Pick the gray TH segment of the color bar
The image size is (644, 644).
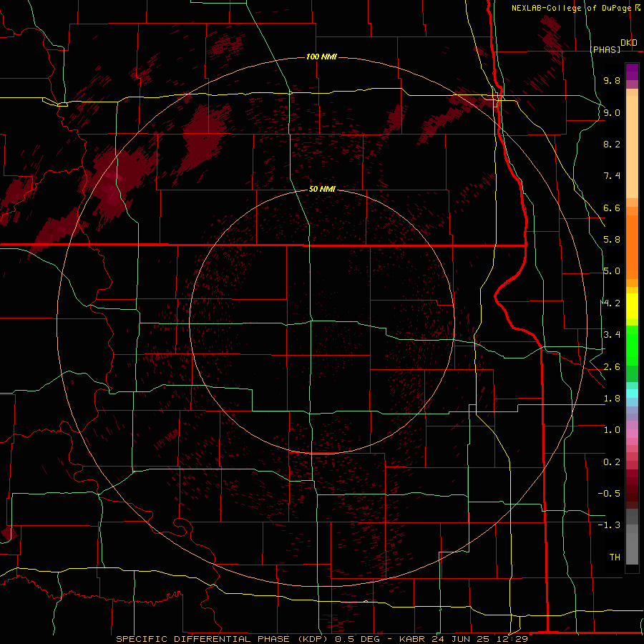pos(632,548)
